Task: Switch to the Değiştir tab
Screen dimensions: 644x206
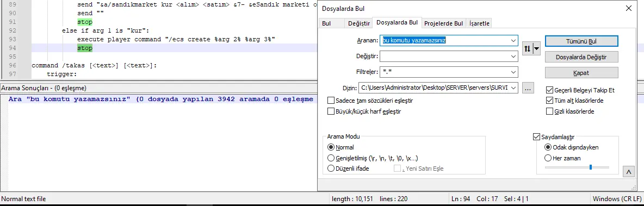Action: (359, 23)
